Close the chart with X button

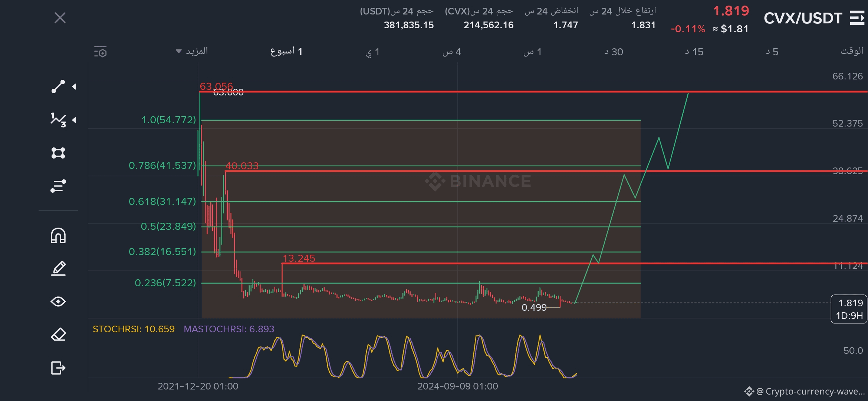coord(60,18)
